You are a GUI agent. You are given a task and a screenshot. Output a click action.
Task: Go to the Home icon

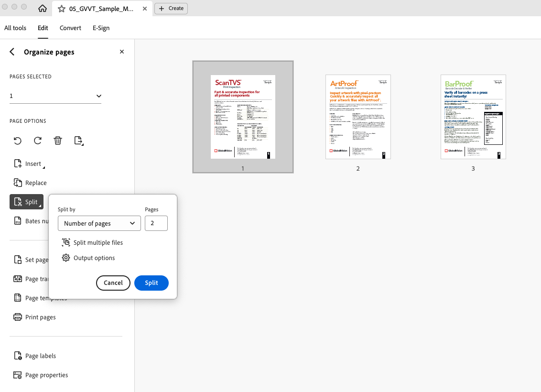click(42, 9)
